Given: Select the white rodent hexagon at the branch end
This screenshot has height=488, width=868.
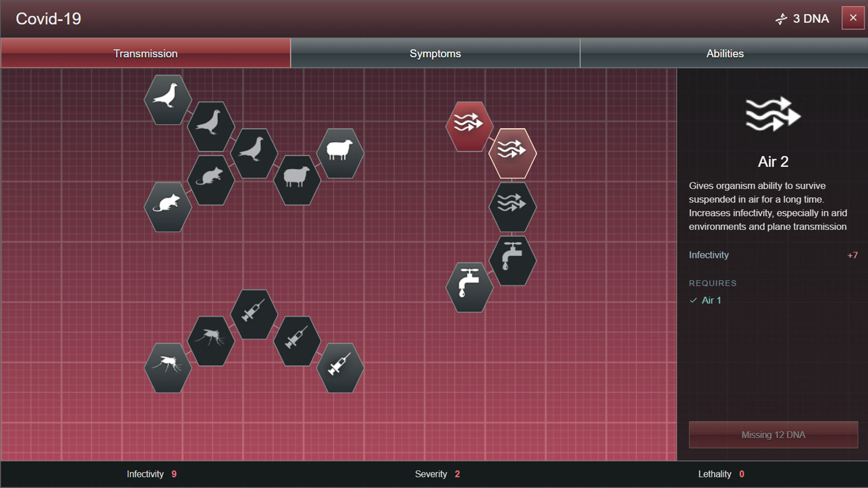Looking at the screenshot, I should point(168,207).
